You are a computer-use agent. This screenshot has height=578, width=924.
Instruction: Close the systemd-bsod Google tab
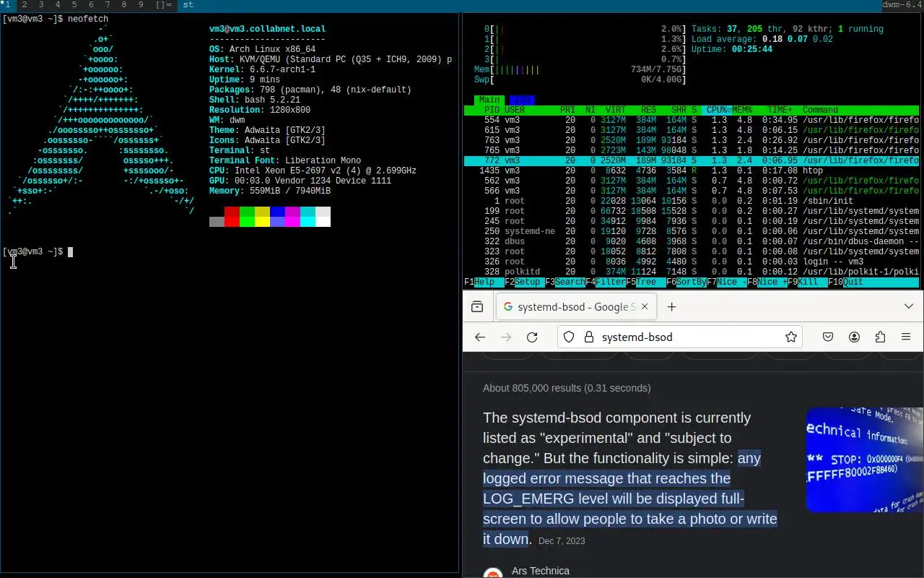(x=645, y=306)
